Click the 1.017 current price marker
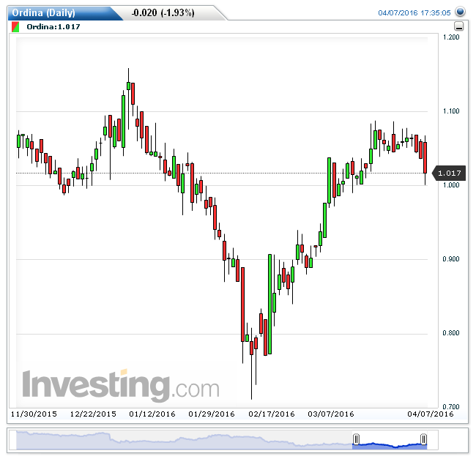The image size is (476, 459). click(449, 173)
